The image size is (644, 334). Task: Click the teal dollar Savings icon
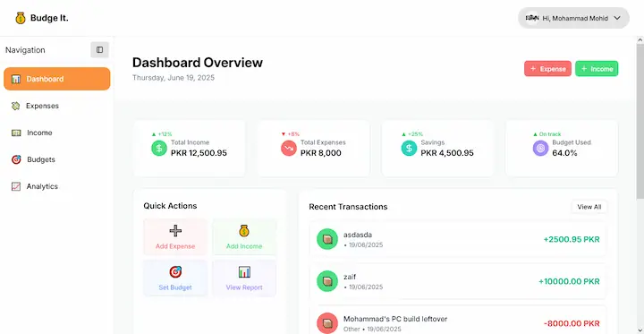[409, 148]
